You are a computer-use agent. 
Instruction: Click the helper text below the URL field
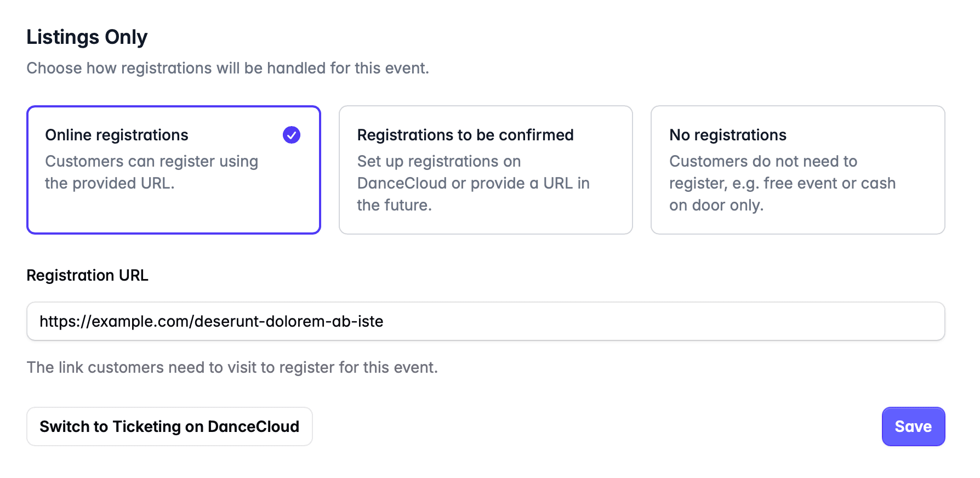(232, 367)
